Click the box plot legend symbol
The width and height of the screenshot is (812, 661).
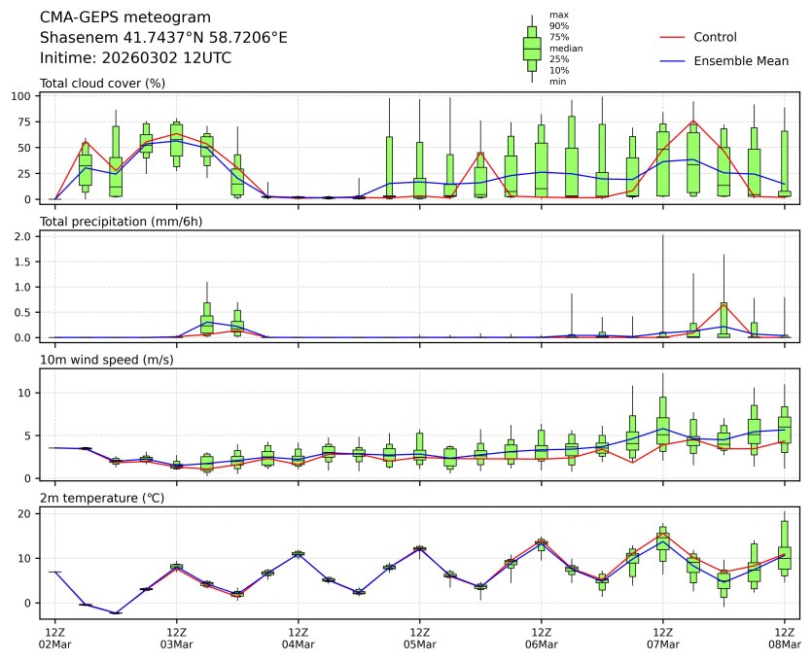tap(532, 49)
